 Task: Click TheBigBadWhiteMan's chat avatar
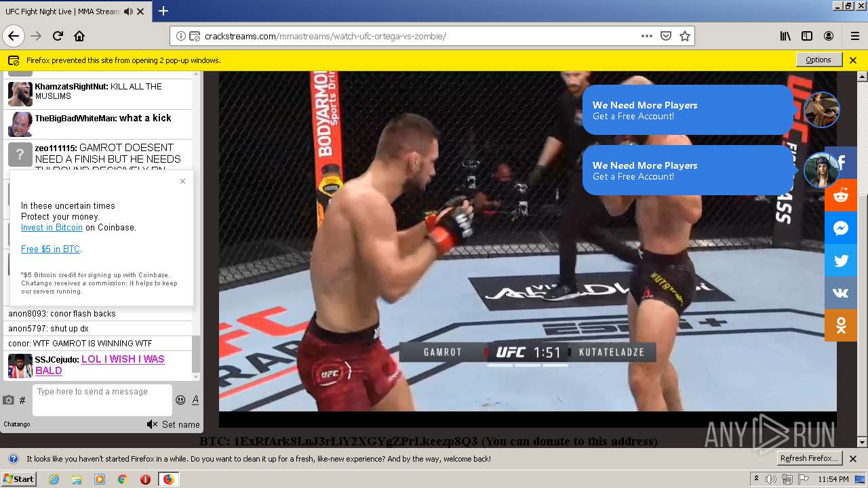click(20, 125)
